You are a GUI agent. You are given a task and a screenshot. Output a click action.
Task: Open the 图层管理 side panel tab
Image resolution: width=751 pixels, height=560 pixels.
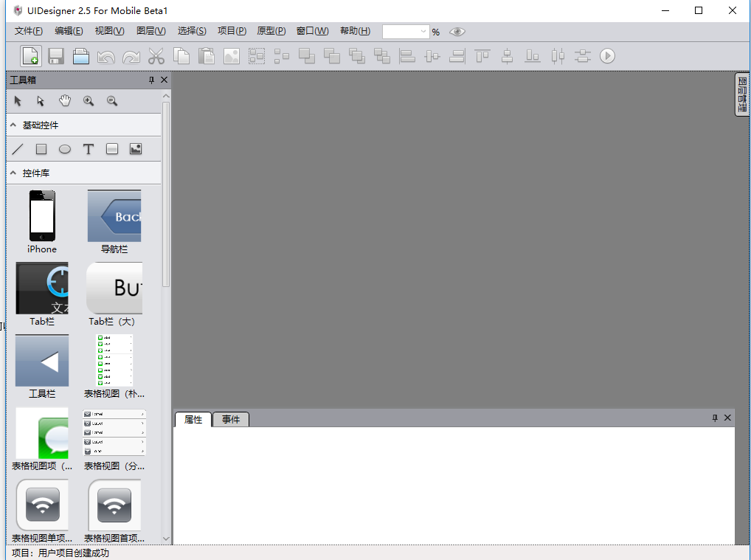[742, 94]
